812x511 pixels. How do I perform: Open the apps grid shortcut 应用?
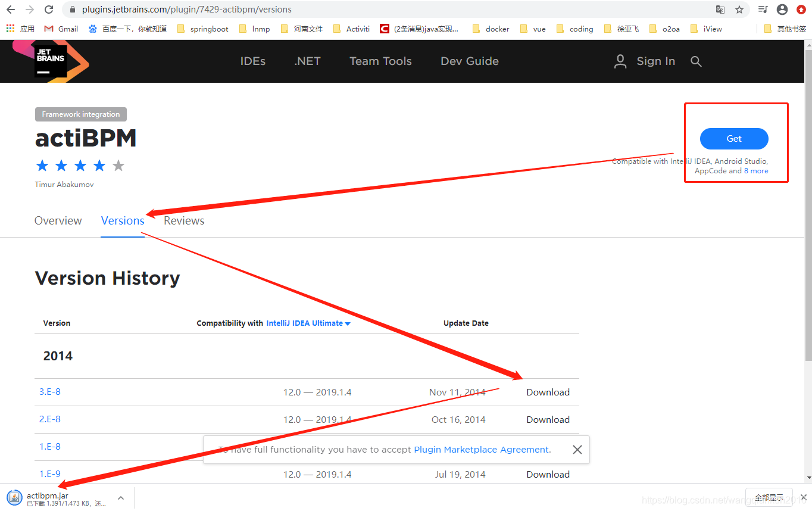pos(20,29)
